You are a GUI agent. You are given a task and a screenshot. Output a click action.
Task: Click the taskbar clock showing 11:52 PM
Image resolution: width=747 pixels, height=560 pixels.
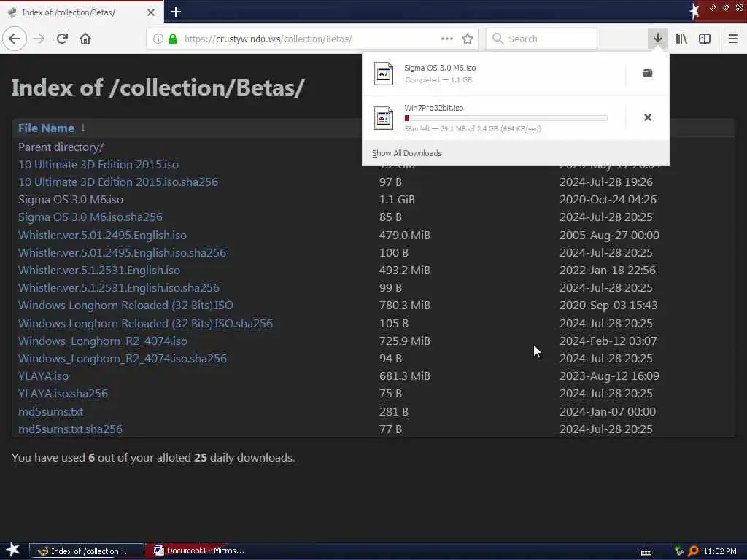coord(720,551)
